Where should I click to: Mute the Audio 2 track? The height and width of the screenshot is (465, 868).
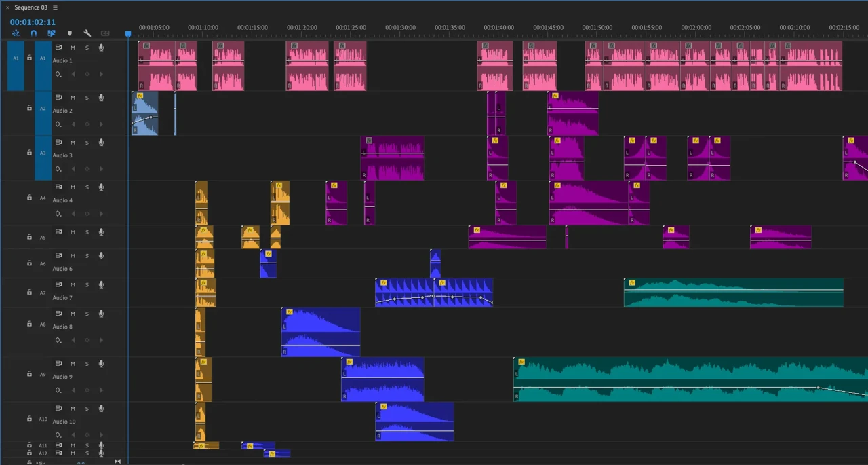pyautogui.click(x=73, y=98)
